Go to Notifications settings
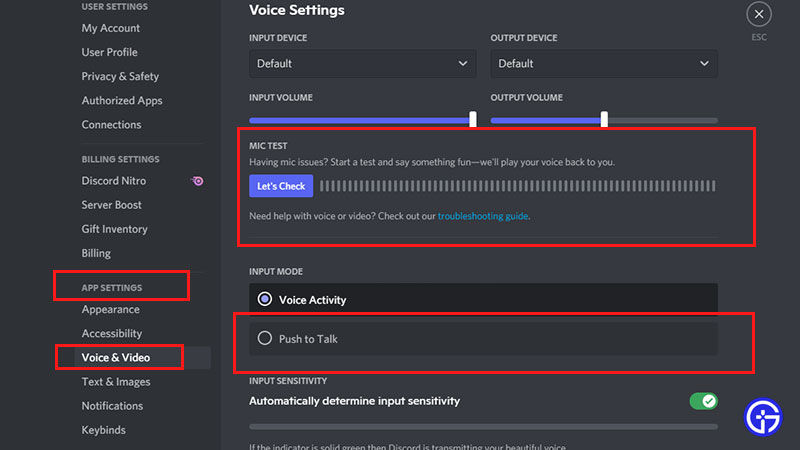The width and height of the screenshot is (800, 450). click(x=112, y=406)
